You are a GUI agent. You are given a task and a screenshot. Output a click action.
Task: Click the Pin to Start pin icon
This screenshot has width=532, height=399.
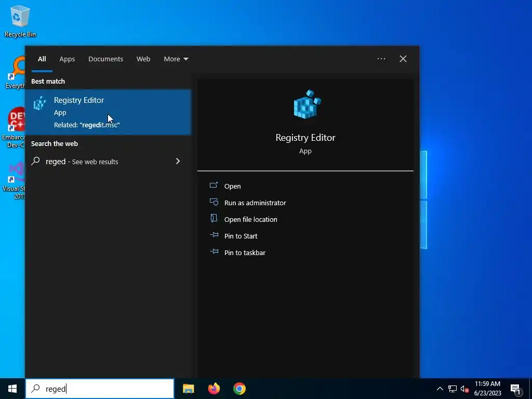pyautogui.click(x=214, y=234)
